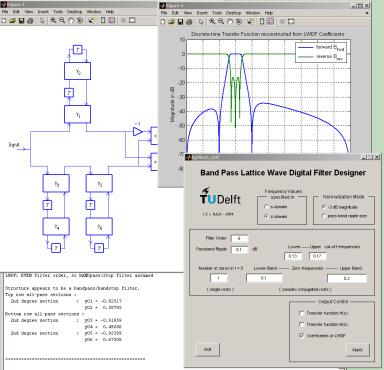Open Help menu in Figure 4 window
The width and height of the screenshot is (384, 370).
pos(269,13)
